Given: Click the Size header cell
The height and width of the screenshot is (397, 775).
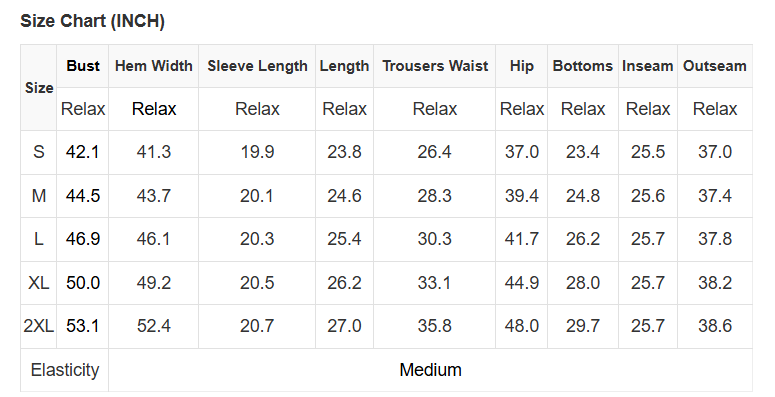Looking at the screenshot, I should click(x=39, y=88).
